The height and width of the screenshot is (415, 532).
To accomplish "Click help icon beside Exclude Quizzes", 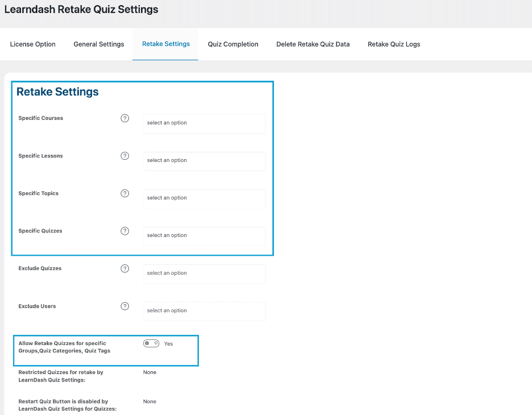I will [x=125, y=268].
